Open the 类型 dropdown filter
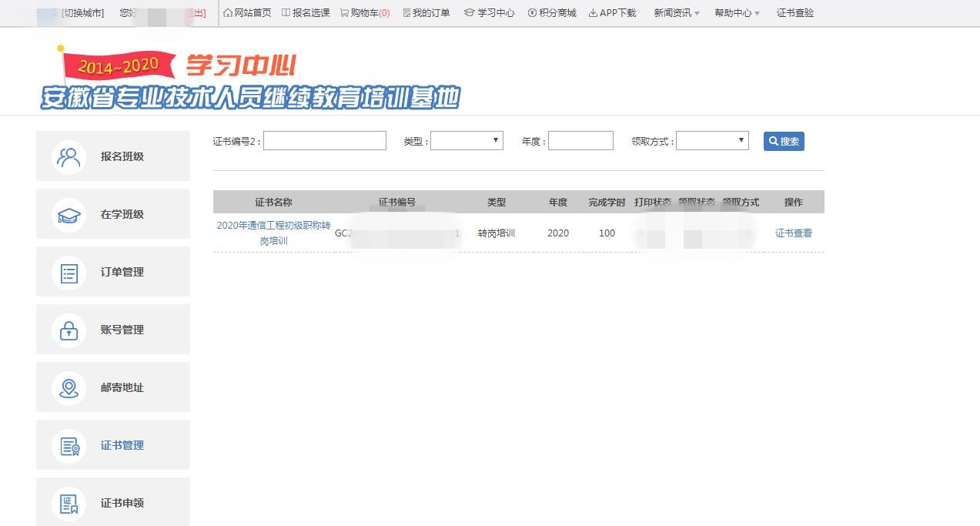Image resolution: width=980 pixels, height=526 pixels. pyautogui.click(x=467, y=141)
